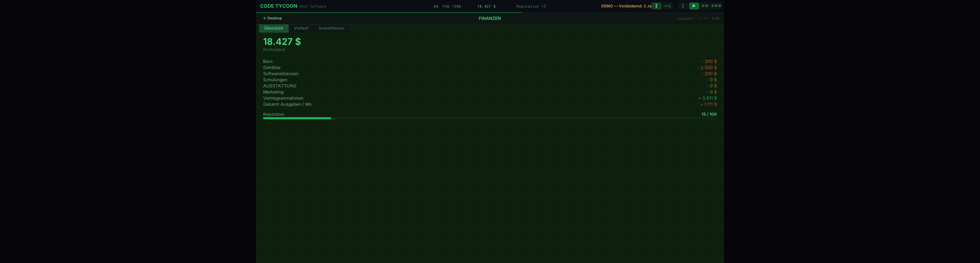Select the Softwarelizenzen expense row

(490, 74)
